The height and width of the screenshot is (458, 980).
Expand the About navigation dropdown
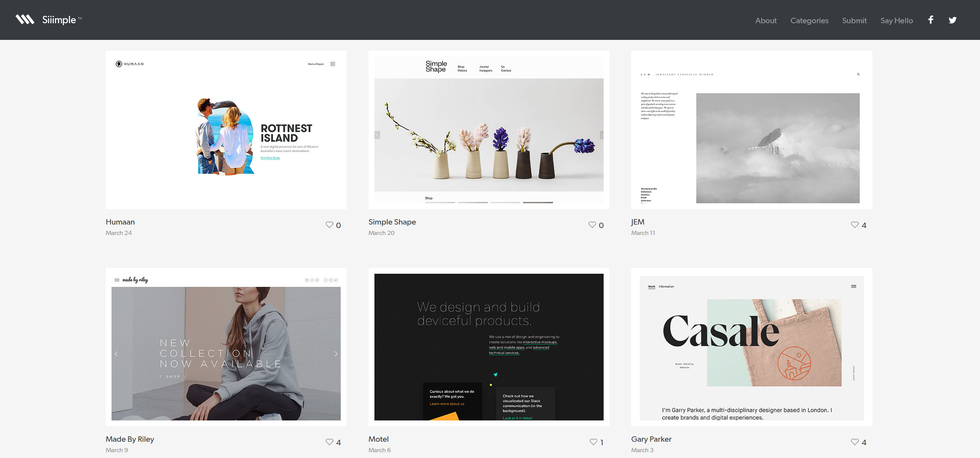(765, 20)
